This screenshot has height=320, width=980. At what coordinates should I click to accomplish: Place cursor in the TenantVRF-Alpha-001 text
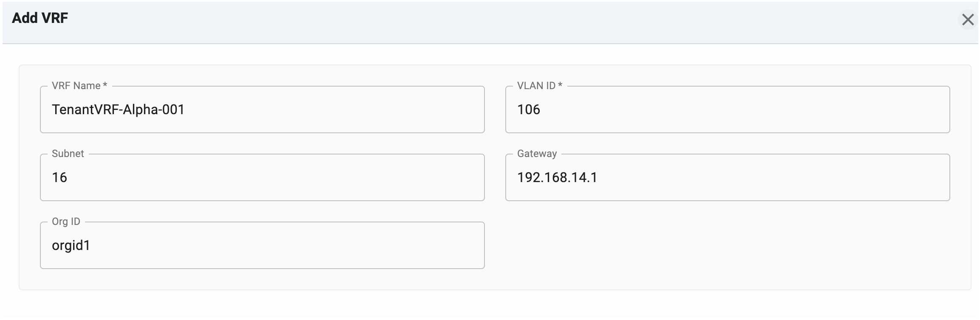[x=118, y=110]
